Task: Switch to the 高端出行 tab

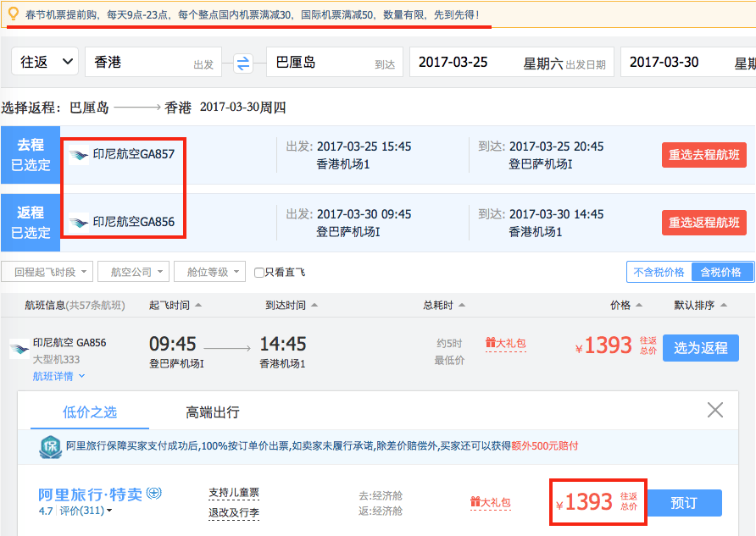Action: [x=213, y=412]
